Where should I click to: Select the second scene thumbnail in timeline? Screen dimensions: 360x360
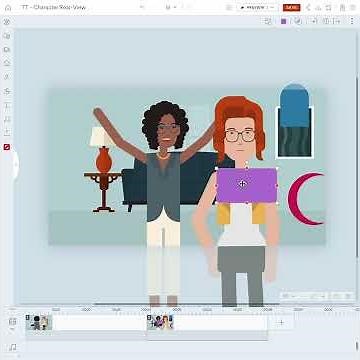click(160, 322)
